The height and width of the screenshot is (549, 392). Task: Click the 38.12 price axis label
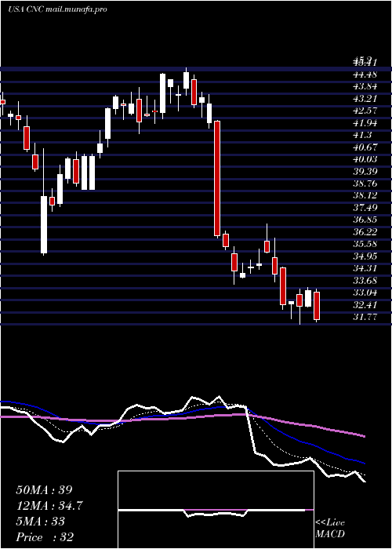pyautogui.click(x=365, y=195)
